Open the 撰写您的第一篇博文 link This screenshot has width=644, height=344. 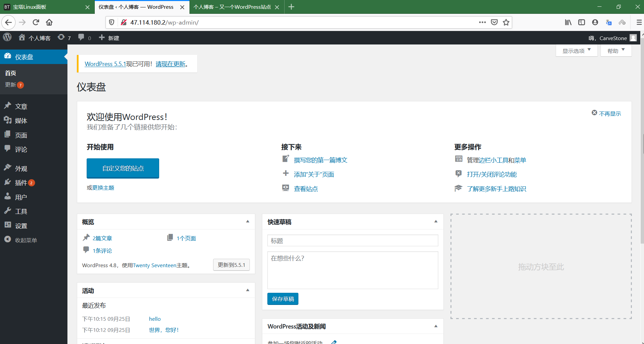321,160
